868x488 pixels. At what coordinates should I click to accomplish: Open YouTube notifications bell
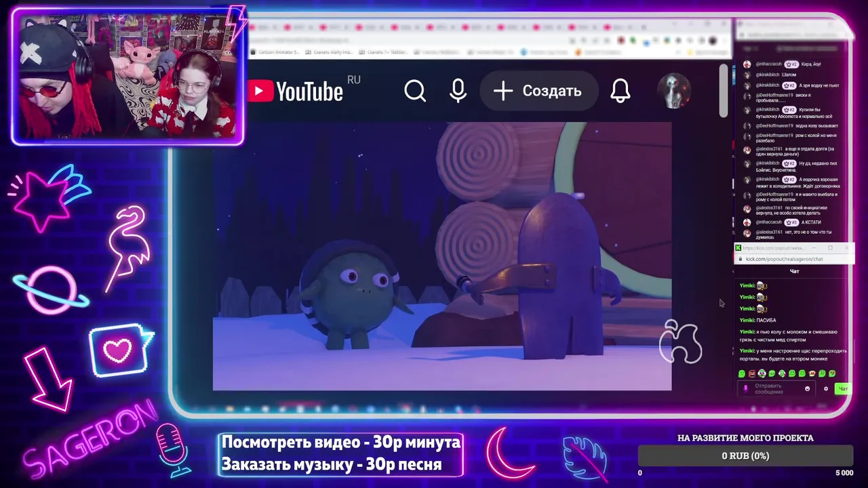tap(620, 91)
